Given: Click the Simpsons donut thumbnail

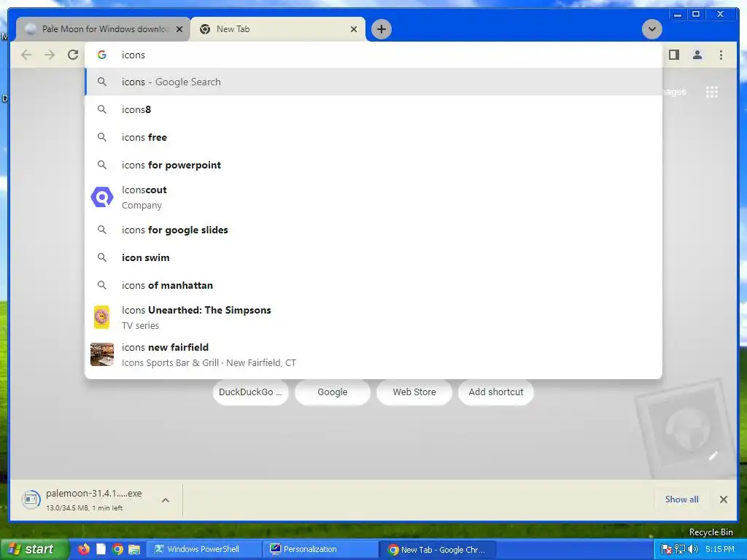Looking at the screenshot, I should [x=102, y=317].
